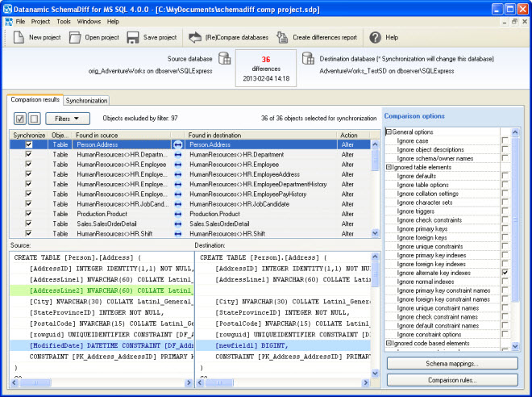Open the Filters dropdown
Screen dimensions: 532x397
pos(68,119)
